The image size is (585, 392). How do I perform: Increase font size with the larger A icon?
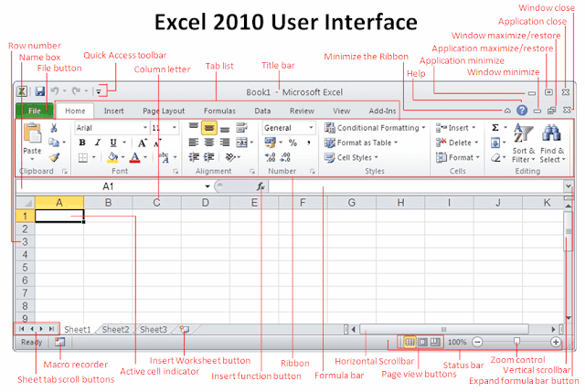coord(143,143)
